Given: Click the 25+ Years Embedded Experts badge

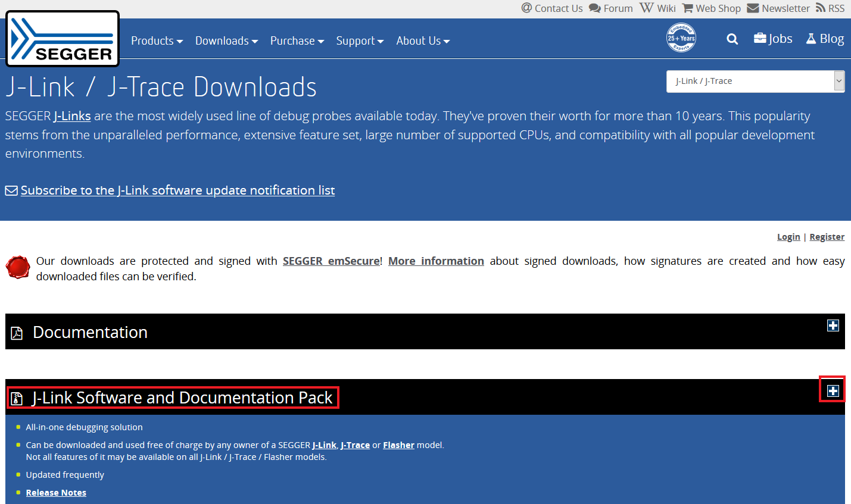Looking at the screenshot, I should click(681, 39).
